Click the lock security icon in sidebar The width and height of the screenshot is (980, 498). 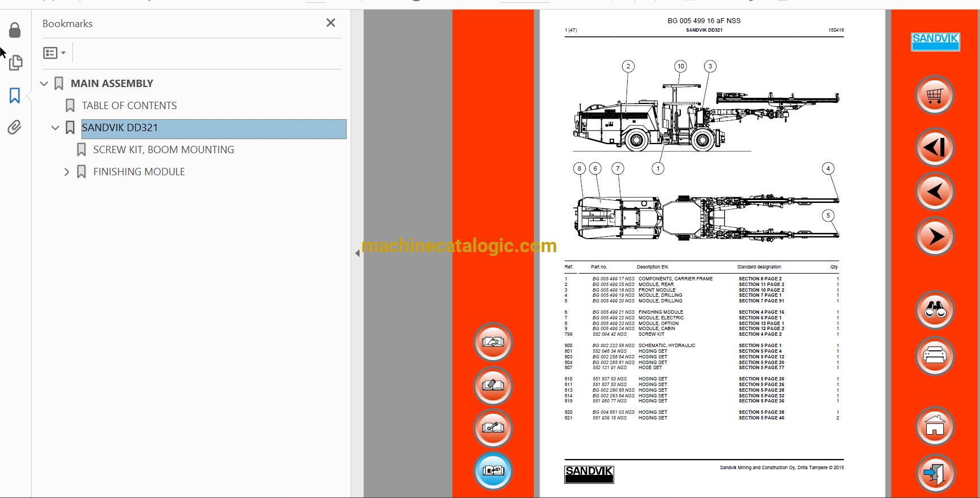(15, 30)
